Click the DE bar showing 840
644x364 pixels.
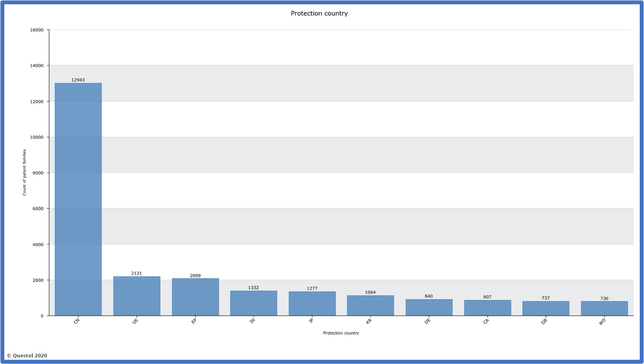[x=429, y=308]
